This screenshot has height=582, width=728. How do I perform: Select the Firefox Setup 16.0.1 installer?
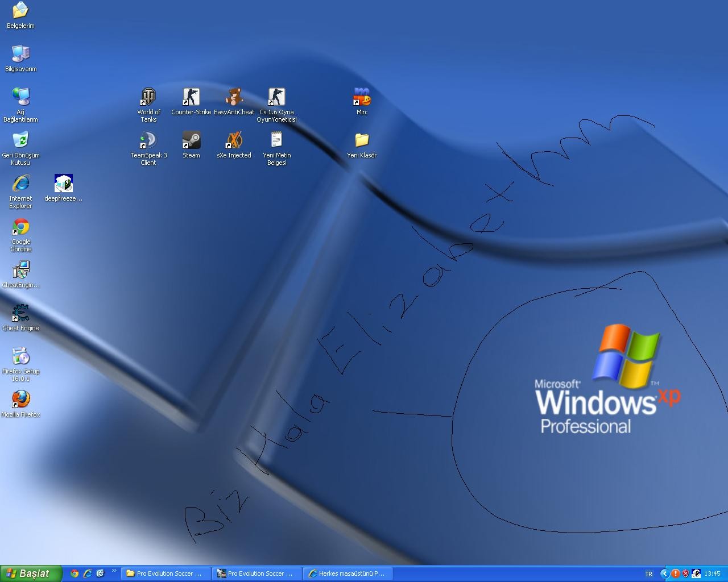tap(20, 356)
